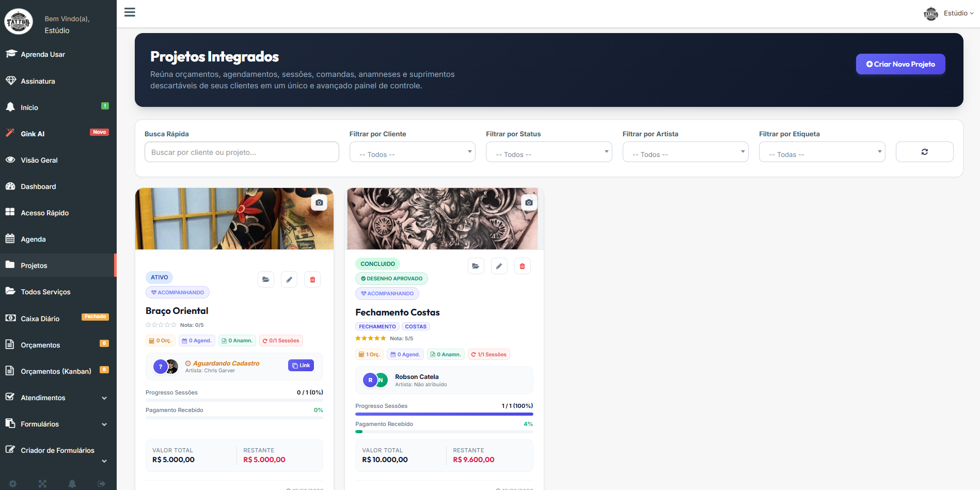Delete the Fechamento Costas project
Screen dimensions: 980x490
522,266
